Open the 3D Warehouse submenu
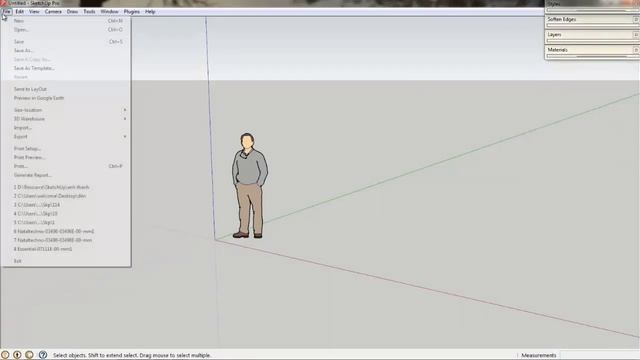 click(x=66, y=119)
